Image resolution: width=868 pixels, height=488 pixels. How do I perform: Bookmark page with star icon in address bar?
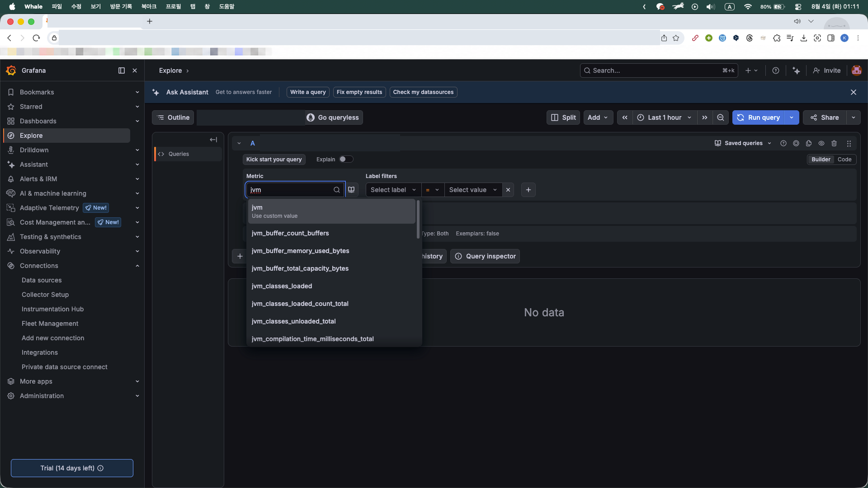[x=676, y=38]
